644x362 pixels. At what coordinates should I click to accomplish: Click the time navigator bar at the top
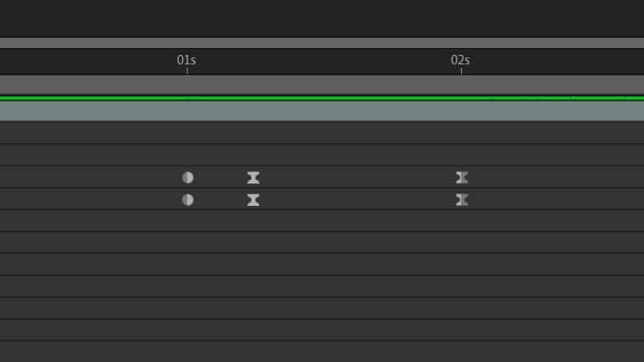322,43
